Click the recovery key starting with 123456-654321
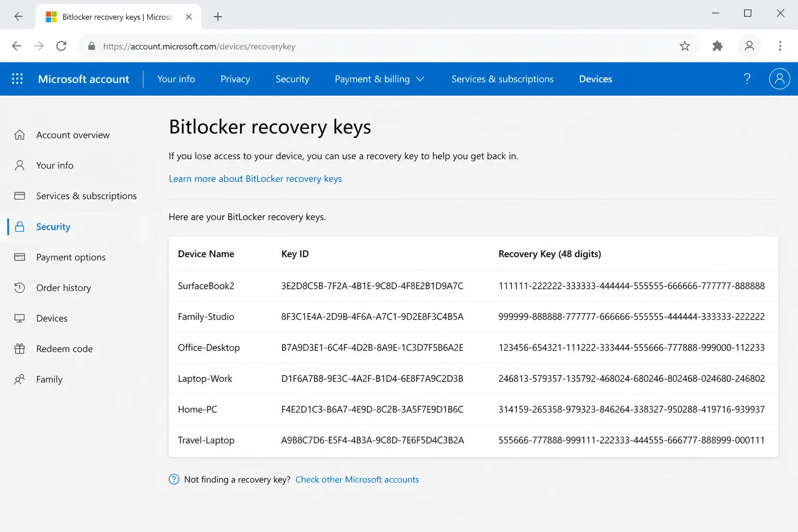This screenshot has height=532, width=798. [x=631, y=348]
